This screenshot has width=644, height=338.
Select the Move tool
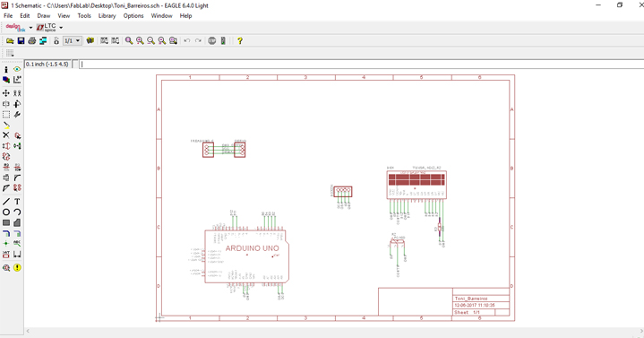tap(6, 93)
